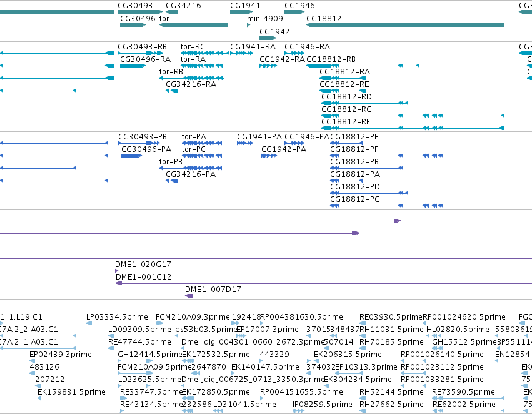The image size is (532, 414).
Task: Select the LD31041.5prime EST label
Action: pyautogui.click(x=244, y=405)
